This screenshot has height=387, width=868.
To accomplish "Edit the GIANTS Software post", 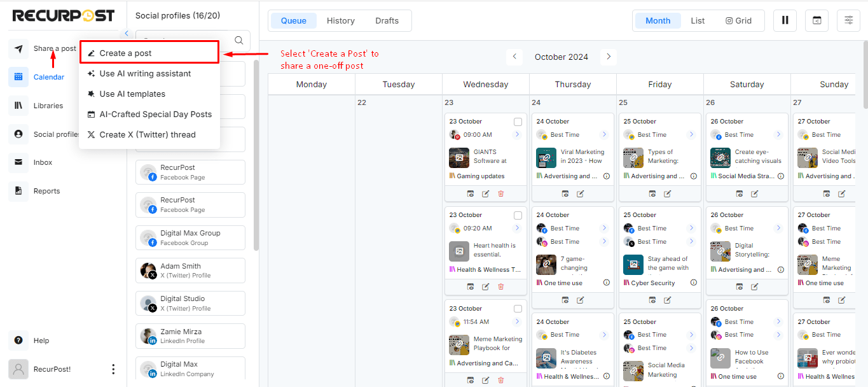I will coord(486,193).
